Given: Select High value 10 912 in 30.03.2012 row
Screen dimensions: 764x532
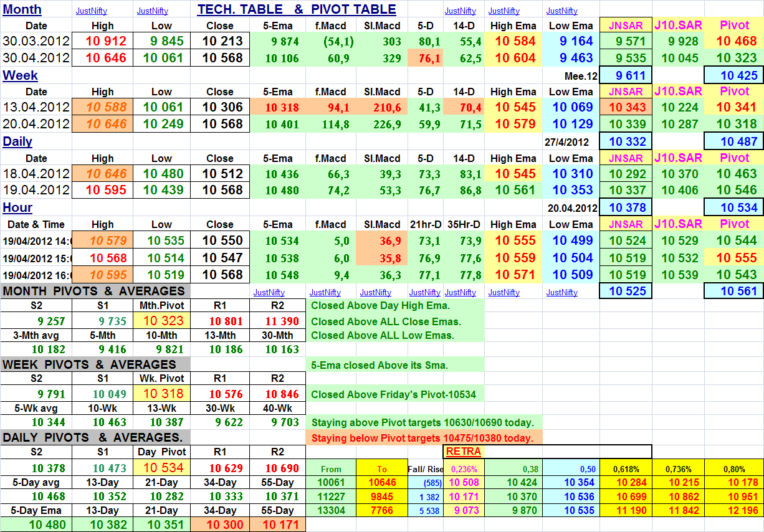Looking at the screenshot, I should 102,42.
